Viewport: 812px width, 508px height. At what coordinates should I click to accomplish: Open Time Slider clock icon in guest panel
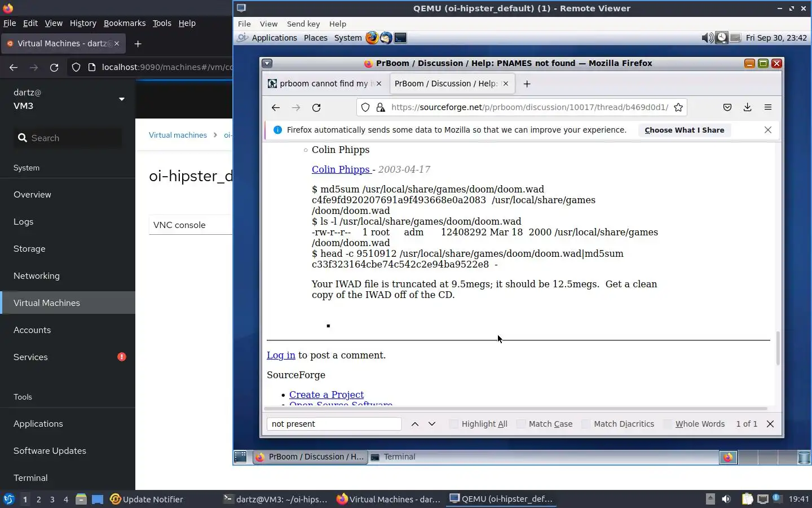[721, 38]
